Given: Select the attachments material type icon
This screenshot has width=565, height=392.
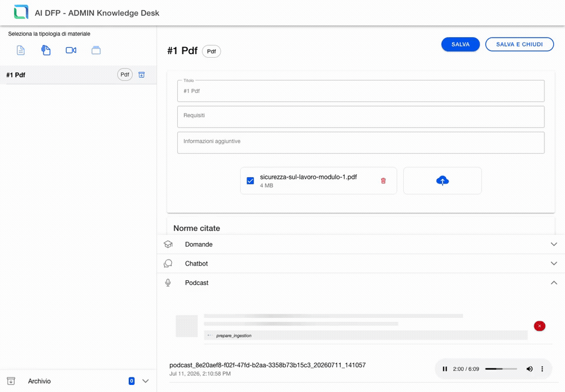Looking at the screenshot, I should coord(46,50).
